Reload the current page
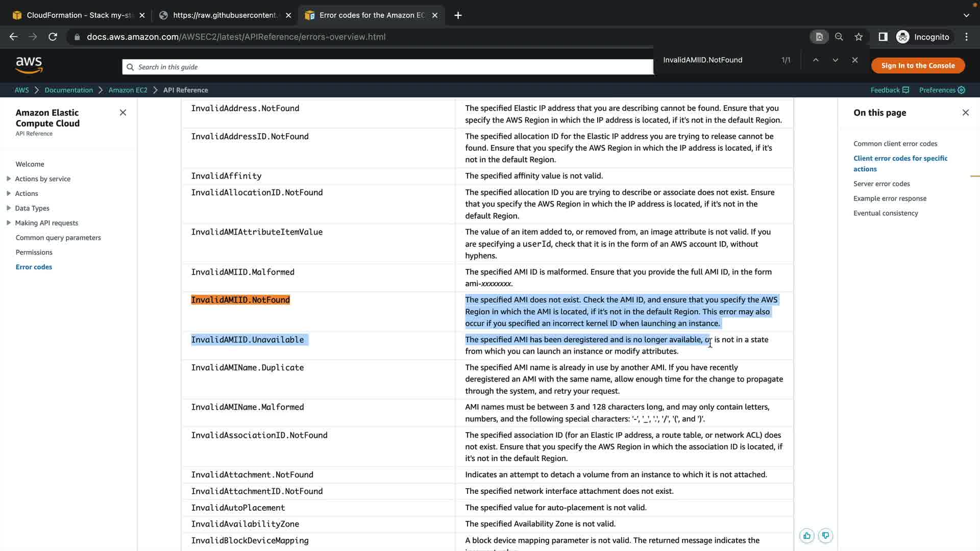Image resolution: width=980 pixels, height=551 pixels. pyautogui.click(x=53, y=37)
